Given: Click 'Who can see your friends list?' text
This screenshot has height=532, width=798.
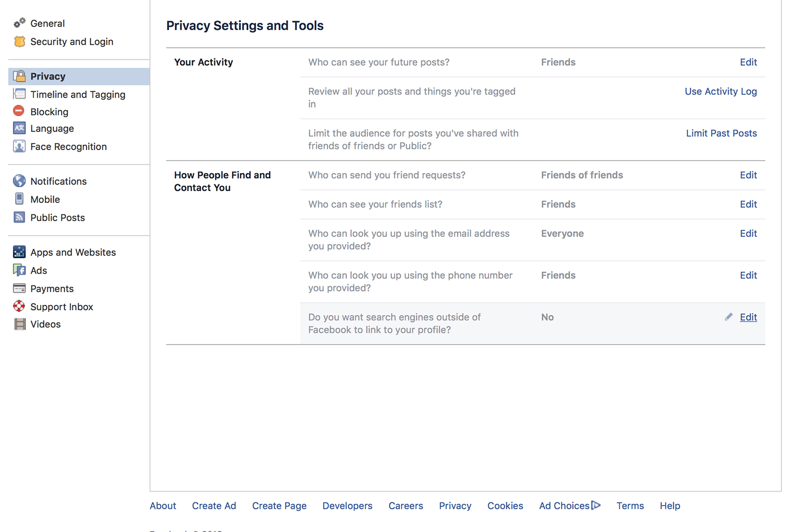Looking at the screenshot, I should tap(375, 204).
